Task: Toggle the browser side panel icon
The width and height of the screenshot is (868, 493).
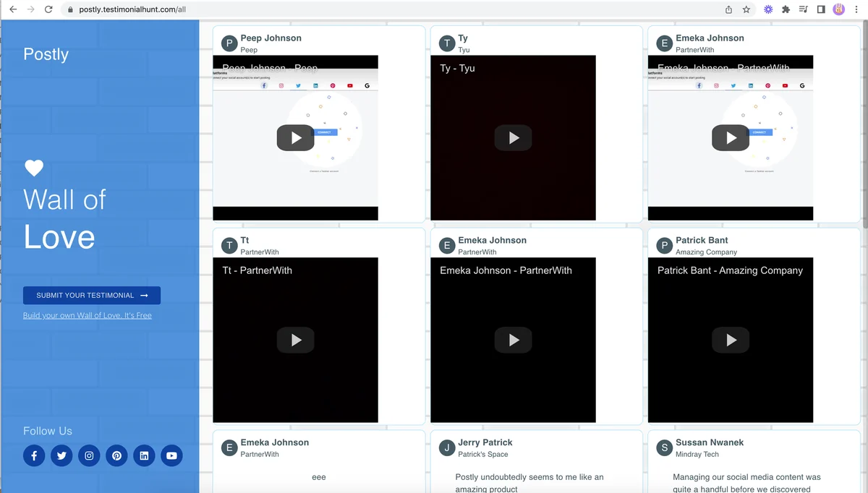Action: click(821, 9)
